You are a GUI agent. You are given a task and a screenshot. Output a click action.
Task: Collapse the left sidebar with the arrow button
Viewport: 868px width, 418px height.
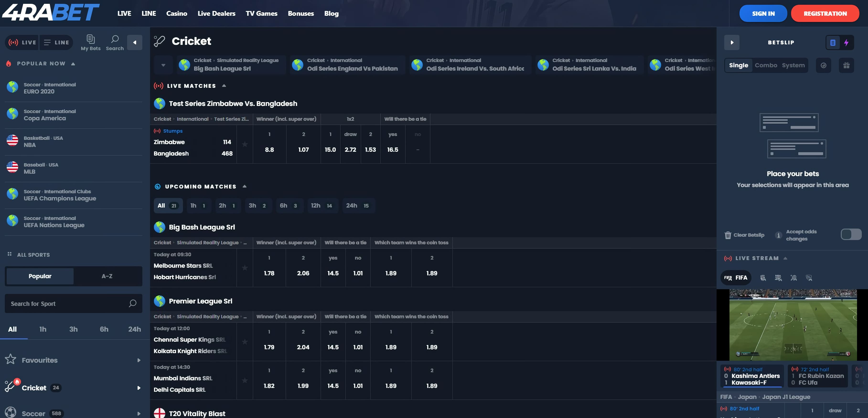[135, 42]
